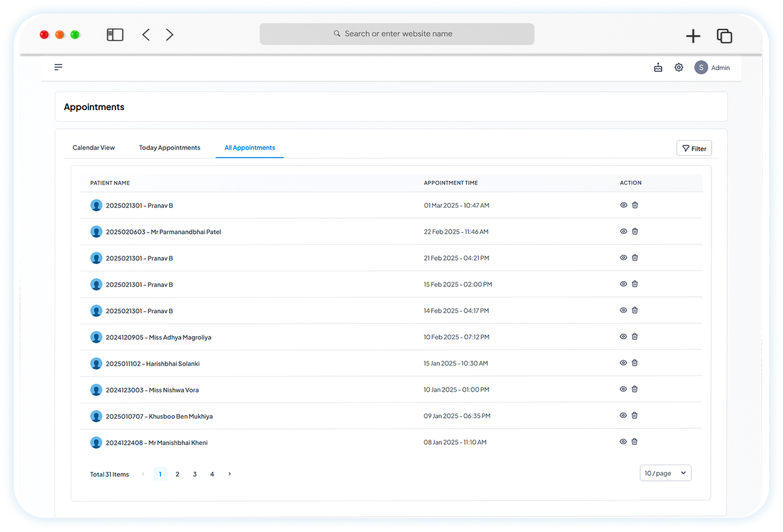View the 21 Feb 2025 appointment
Image resolution: width=783 pixels, height=532 pixels.
coord(624,257)
